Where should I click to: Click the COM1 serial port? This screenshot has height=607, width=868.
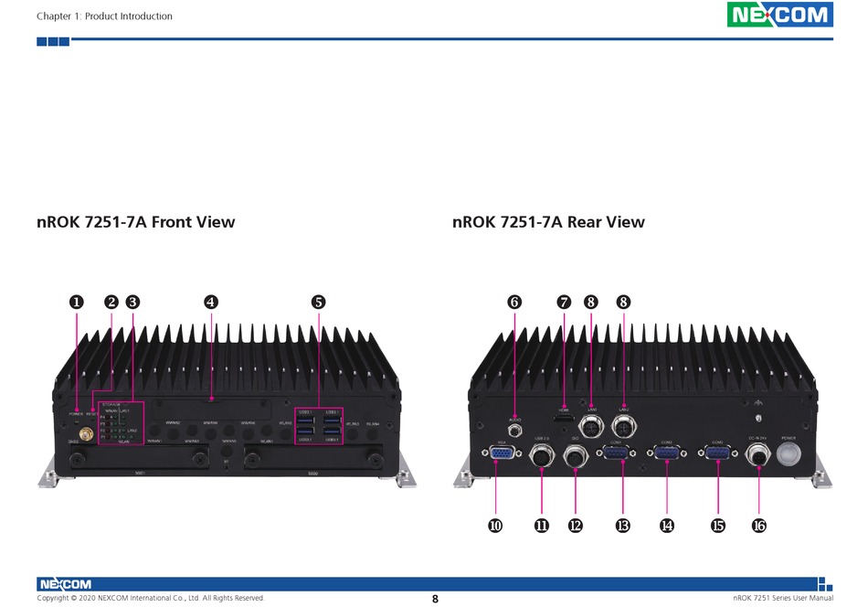tap(616, 453)
